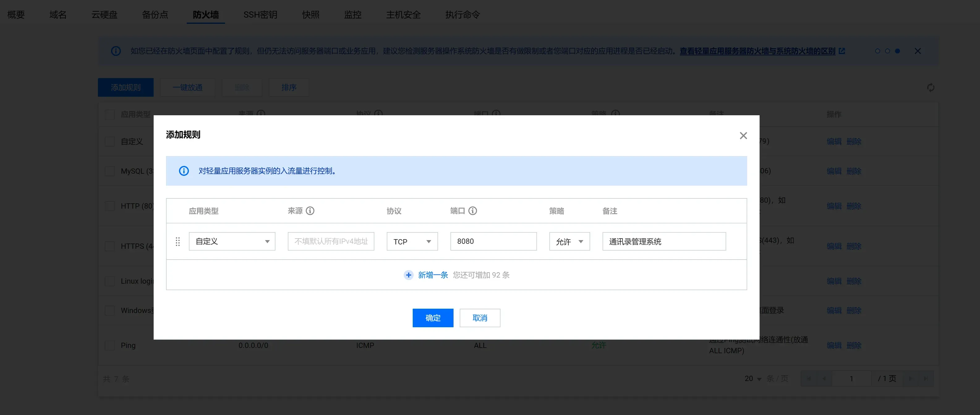Click the ICMP protocol cell in Ping row
Image resolution: width=980 pixels, height=415 pixels.
pyautogui.click(x=365, y=345)
